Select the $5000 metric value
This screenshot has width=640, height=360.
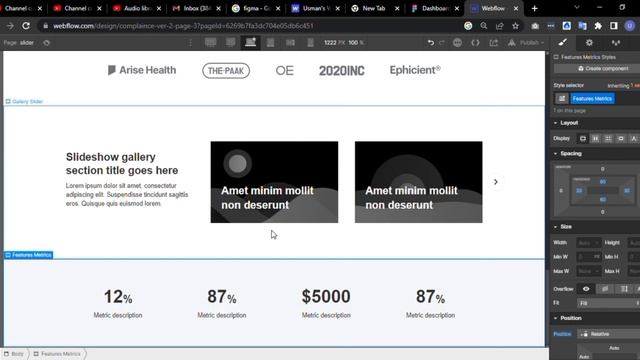326,297
